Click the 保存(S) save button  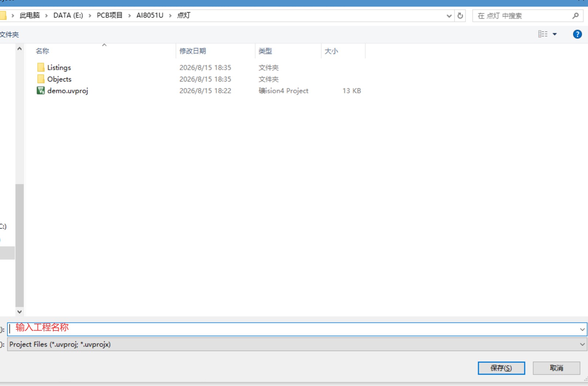coord(501,368)
